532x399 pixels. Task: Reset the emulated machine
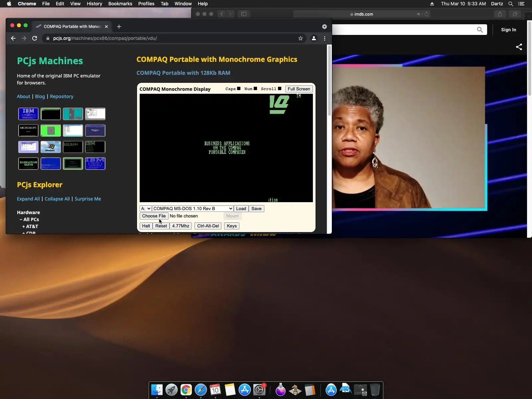click(x=161, y=226)
